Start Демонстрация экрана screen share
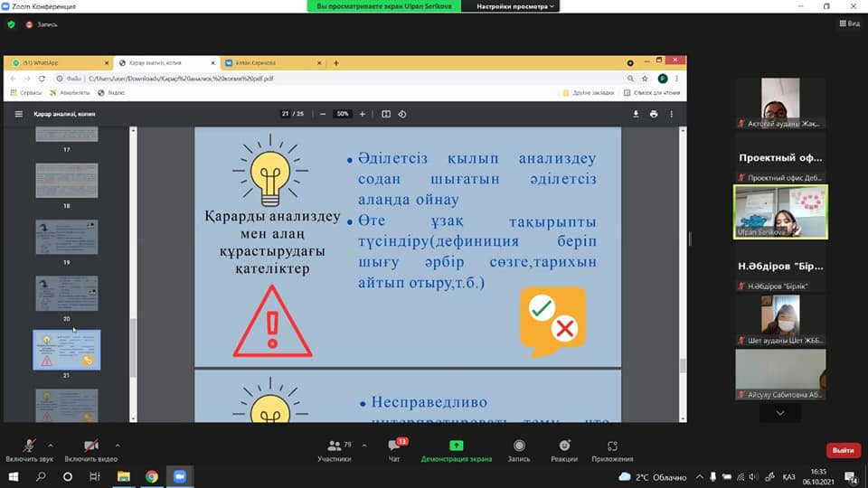The height and width of the screenshot is (488, 868). 456,450
